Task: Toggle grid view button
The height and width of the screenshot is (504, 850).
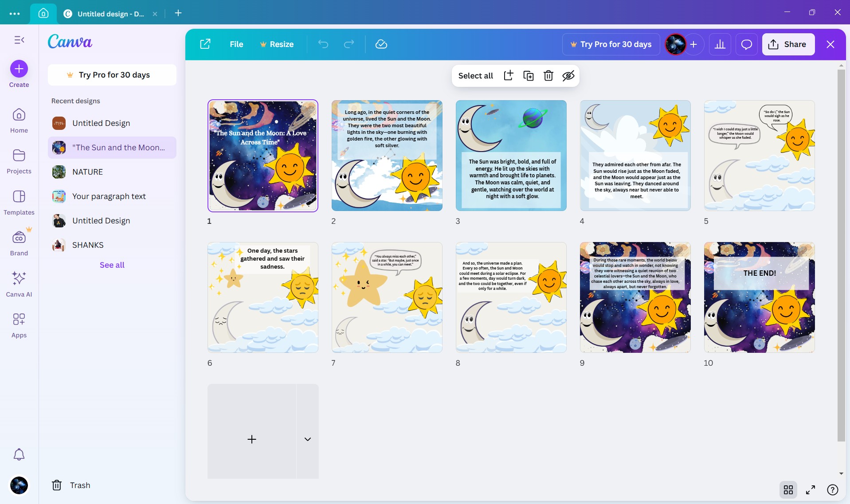Action: click(x=788, y=490)
